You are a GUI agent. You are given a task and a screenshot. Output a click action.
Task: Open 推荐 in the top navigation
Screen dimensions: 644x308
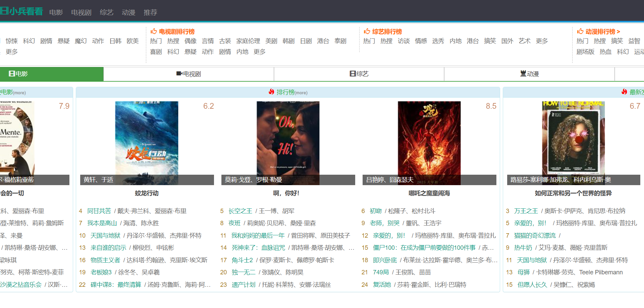150,12
